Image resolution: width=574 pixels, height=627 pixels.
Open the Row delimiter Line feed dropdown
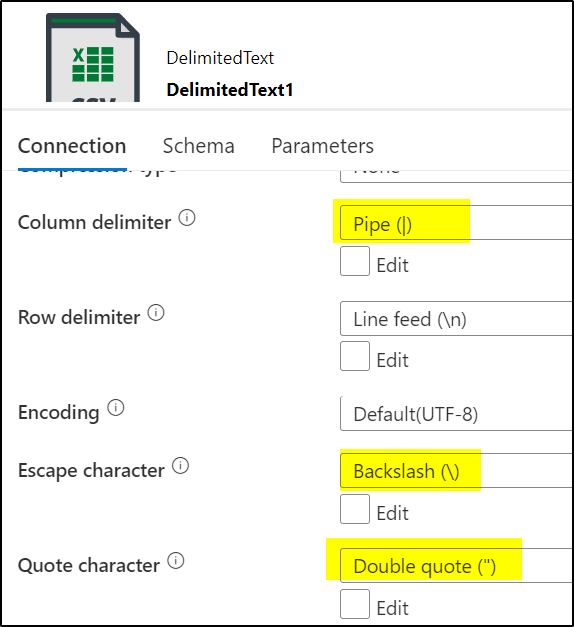457,319
